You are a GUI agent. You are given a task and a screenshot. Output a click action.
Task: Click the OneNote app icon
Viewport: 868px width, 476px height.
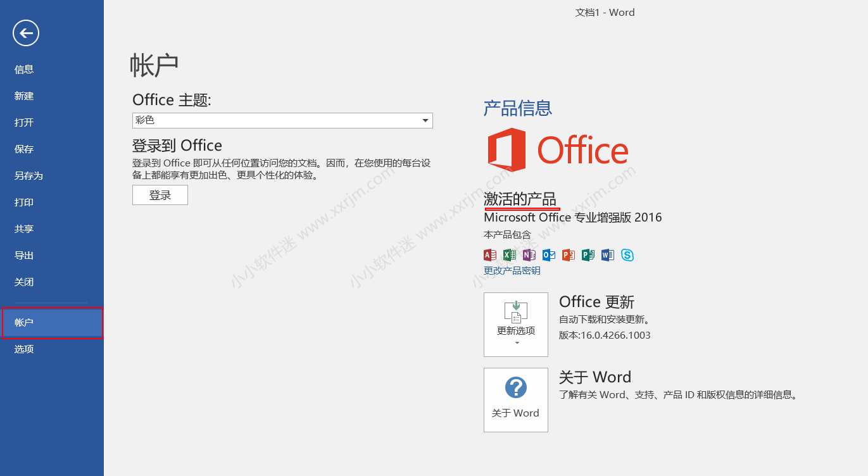point(529,255)
